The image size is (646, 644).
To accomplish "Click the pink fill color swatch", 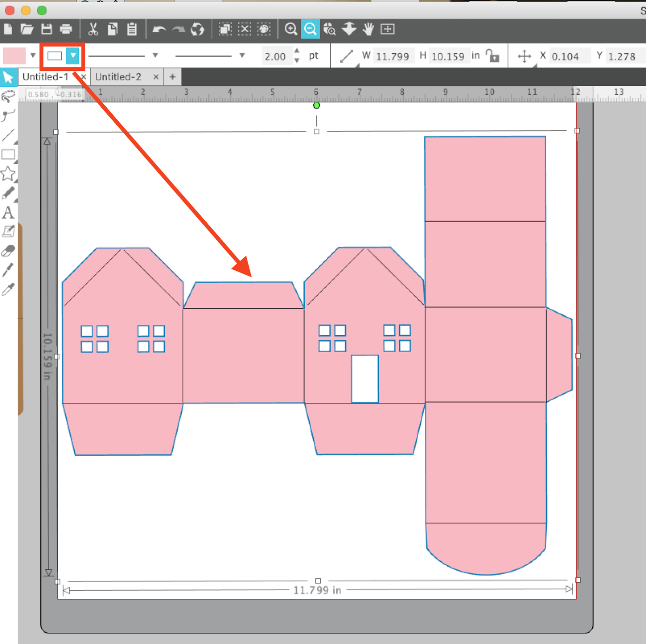I will tap(14, 56).
